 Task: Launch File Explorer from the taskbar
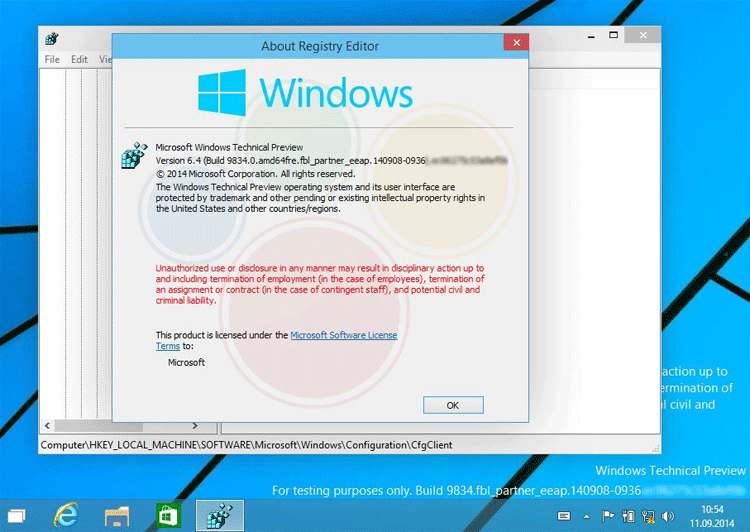click(x=118, y=515)
